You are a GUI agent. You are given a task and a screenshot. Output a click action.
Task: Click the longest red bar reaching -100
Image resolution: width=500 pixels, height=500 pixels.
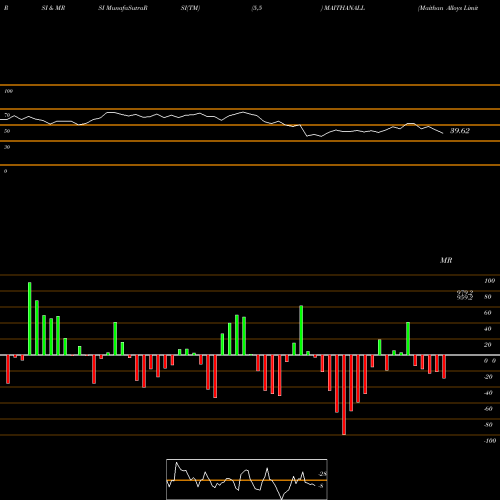[x=344, y=395]
